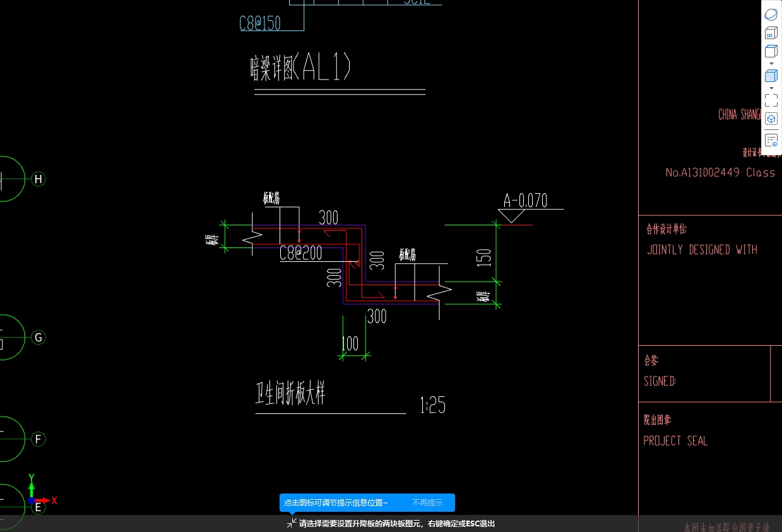Click axis bubble F

39,439
